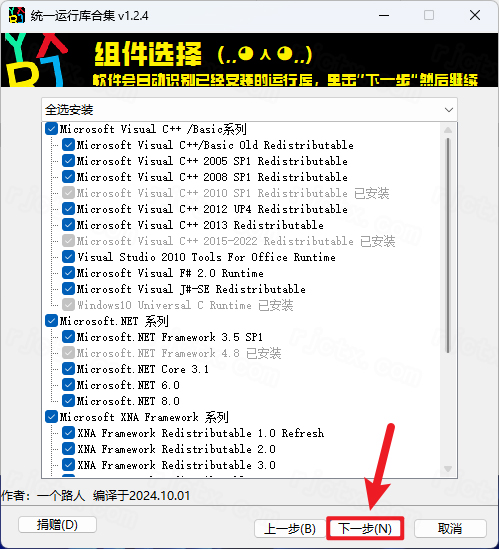Screen dimensions: 499x549
Task: Click the vertical scrollbar thumb
Action: [448, 245]
